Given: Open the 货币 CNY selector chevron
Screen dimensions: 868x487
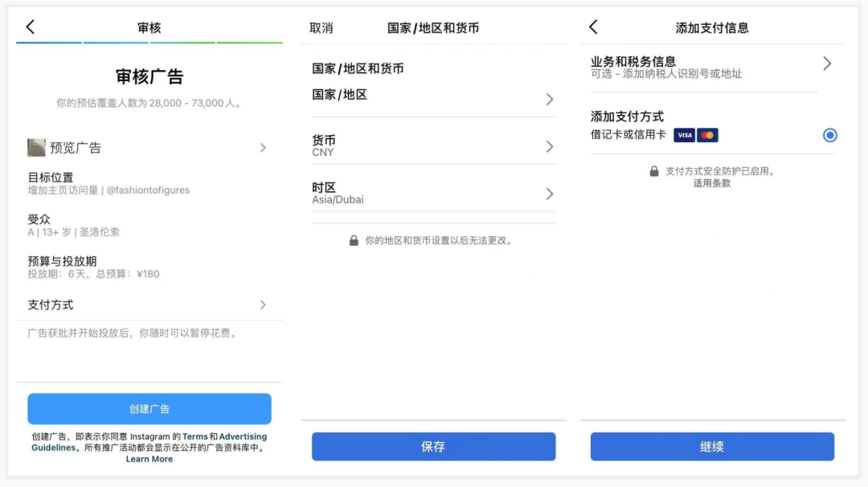Looking at the screenshot, I should pos(549,146).
